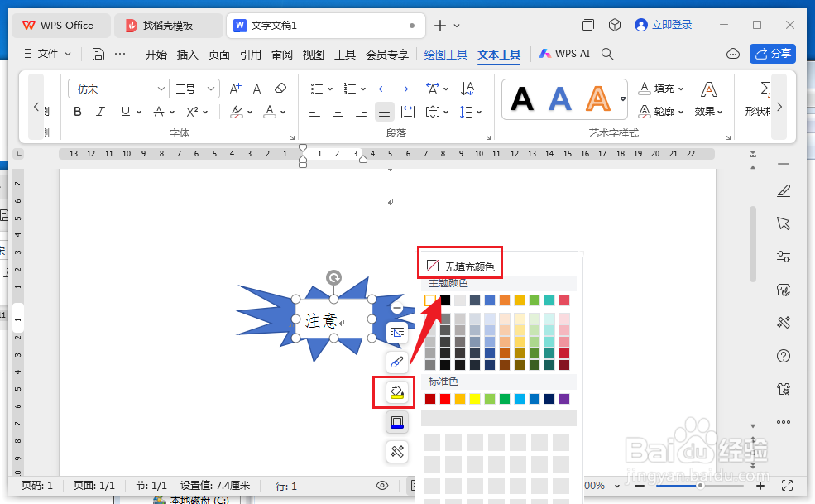Decrease font size with A- icon

coord(258,89)
